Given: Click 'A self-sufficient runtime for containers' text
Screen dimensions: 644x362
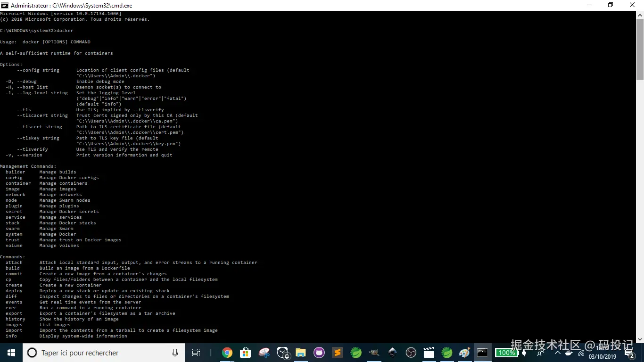Looking at the screenshot, I should pos(57,53).
